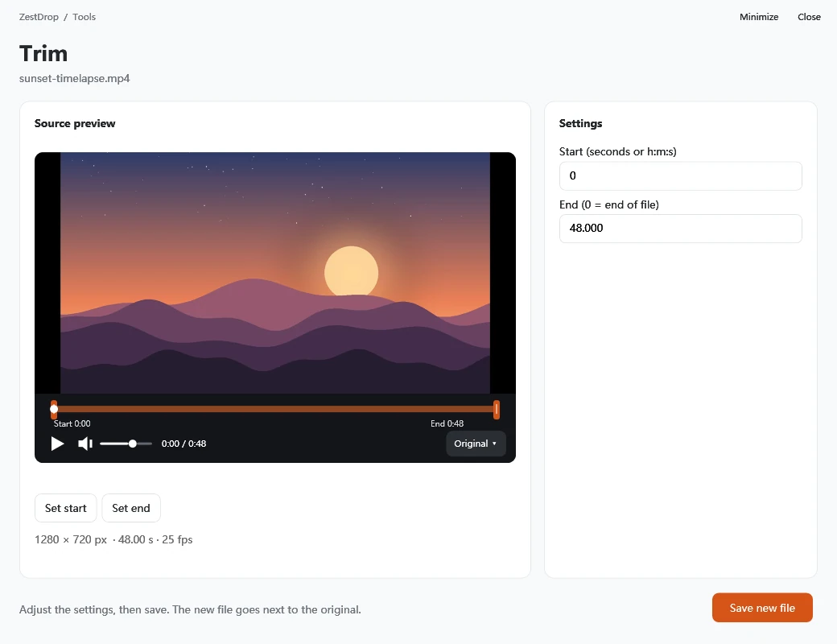Open the Original aspect dropdown
This screenshot has height=644, width=837.
point(476,444)
